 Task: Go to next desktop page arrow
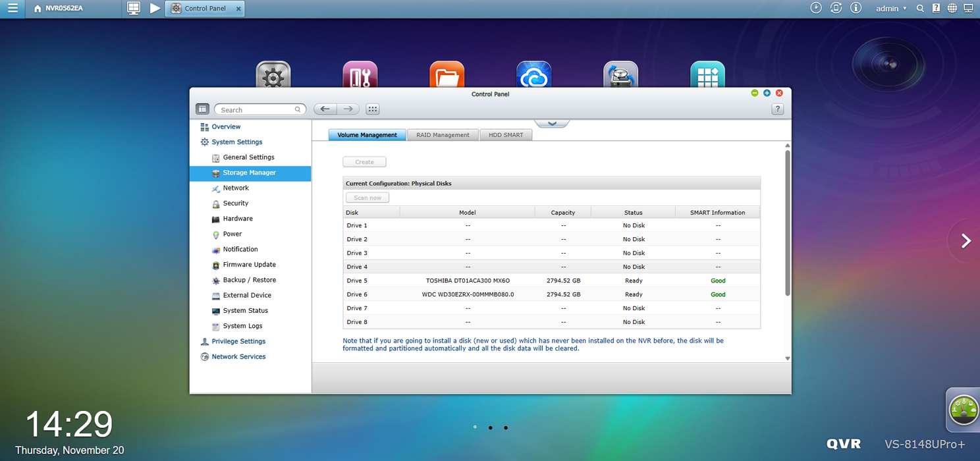(966, 241)
